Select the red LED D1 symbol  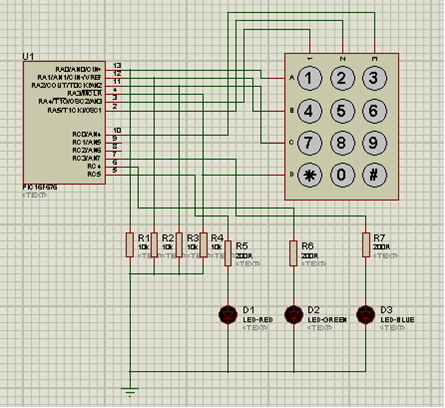228,315
